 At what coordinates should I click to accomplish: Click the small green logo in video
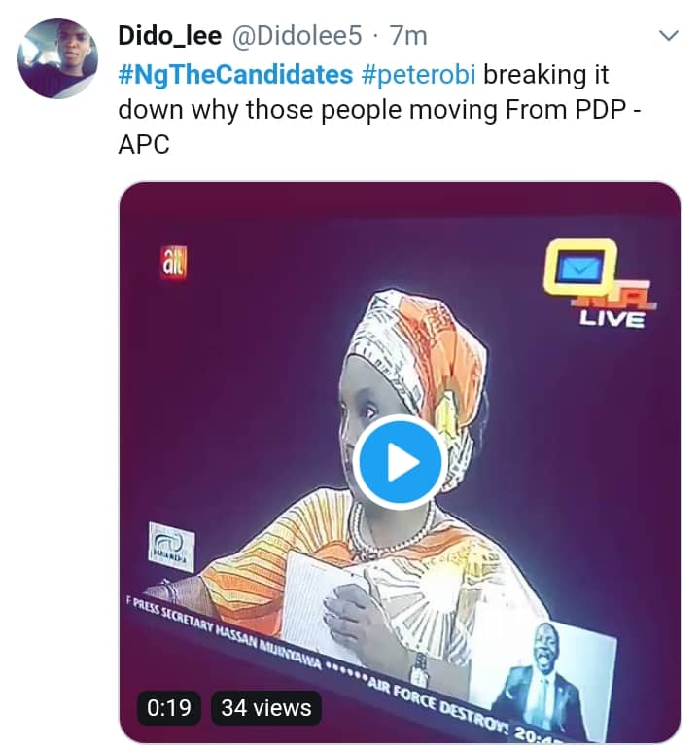click(x=171, y=547)
